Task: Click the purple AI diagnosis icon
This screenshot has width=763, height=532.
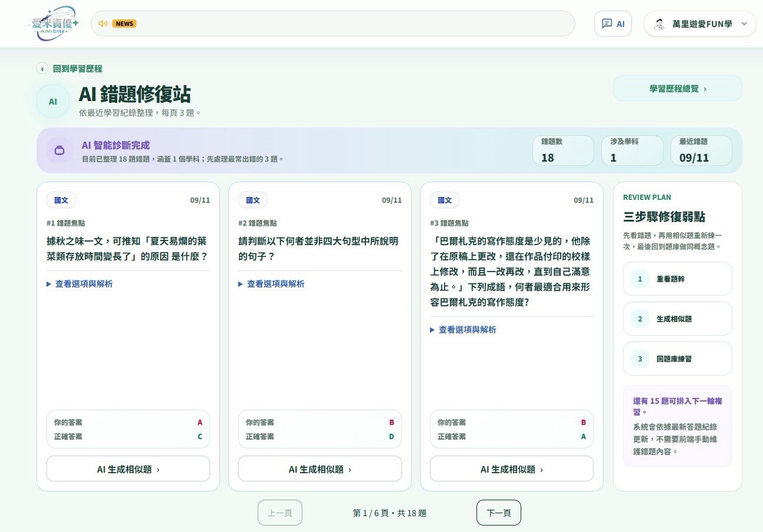Action: click(59, 150)
